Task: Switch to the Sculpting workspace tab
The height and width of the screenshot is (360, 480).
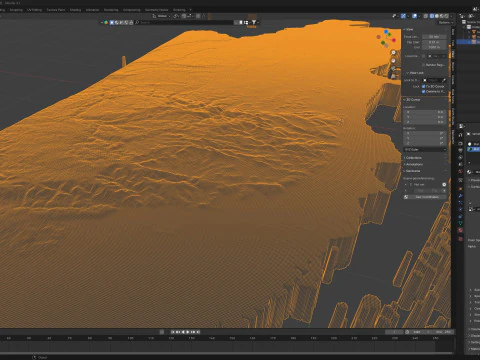Action: [16, 10]
